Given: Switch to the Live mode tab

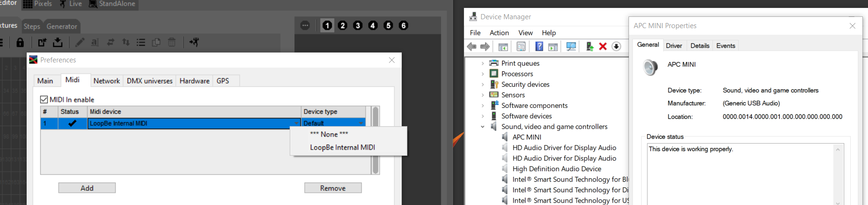Looking at the screenshot, I should click(x=71, y=4).
